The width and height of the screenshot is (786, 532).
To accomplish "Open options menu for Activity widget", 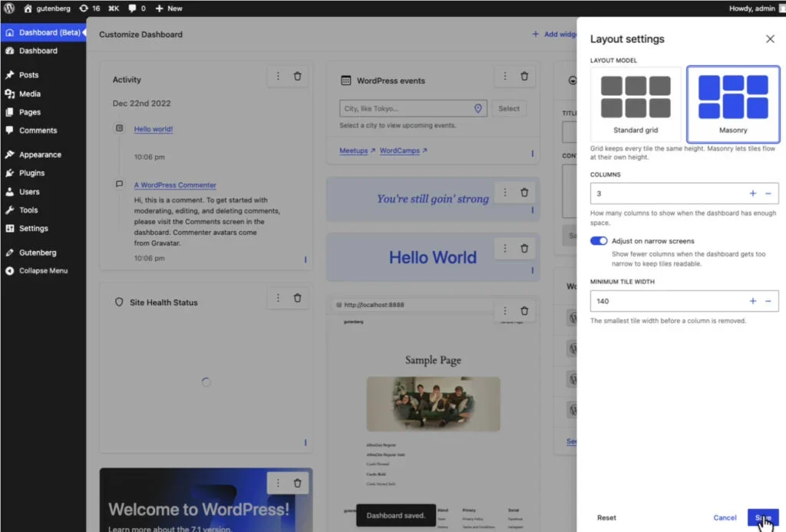I will point(278,76).
